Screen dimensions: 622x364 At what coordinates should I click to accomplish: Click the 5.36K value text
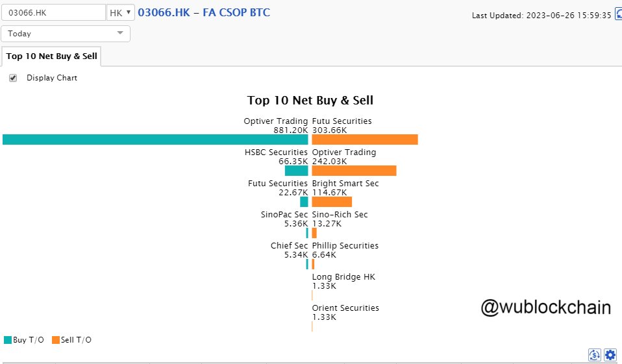(296, 224)
